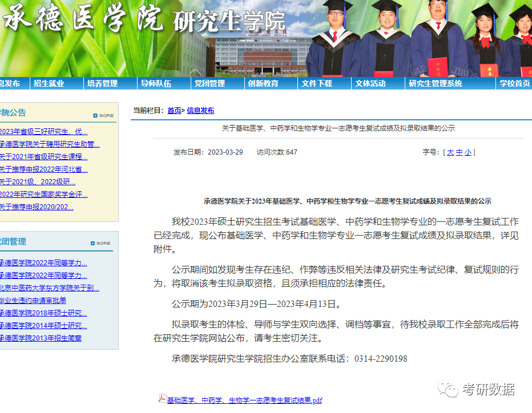Click contact phone 0314-2290198 text

tap(381, 359)
